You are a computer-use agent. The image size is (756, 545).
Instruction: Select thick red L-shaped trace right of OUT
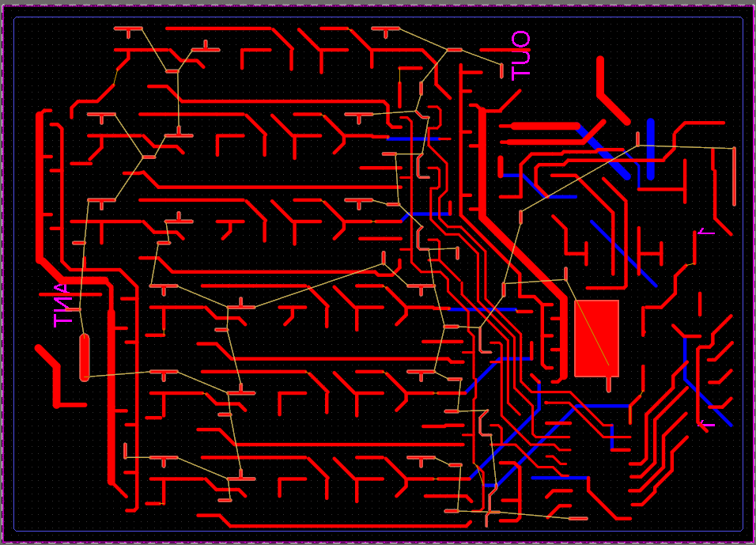click(x=610, y=93)
